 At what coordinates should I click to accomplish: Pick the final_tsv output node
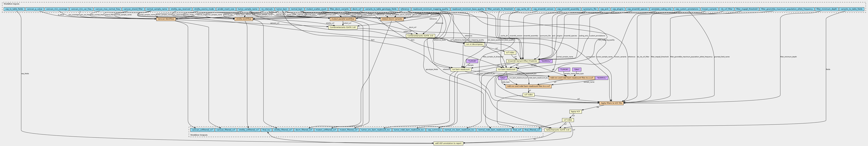pos(266,130)
